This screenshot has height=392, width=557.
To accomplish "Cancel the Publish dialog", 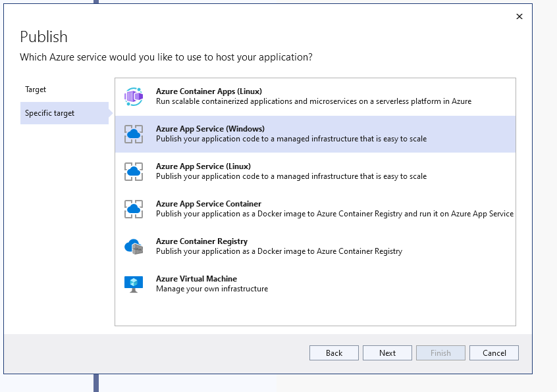I will click(494, 353).
